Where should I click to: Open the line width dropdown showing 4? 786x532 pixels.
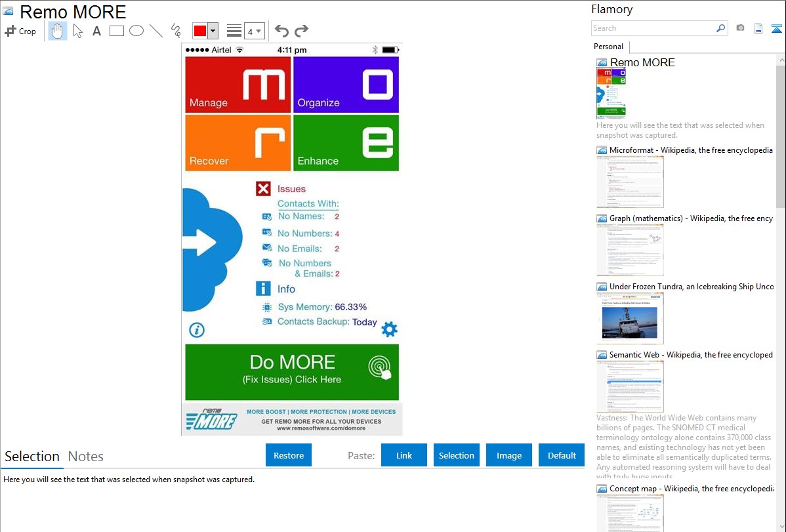[x=254, y=31]
